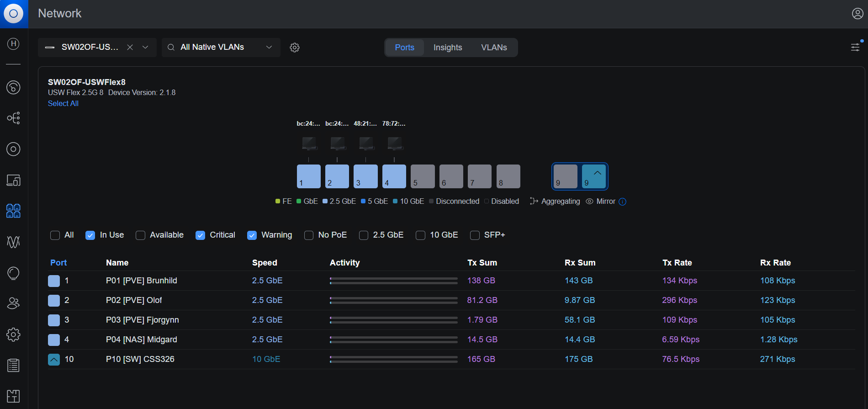Open the dashboard gauge sidebar icon
Screen dimensions: 868x409
(x=13, y=87)
